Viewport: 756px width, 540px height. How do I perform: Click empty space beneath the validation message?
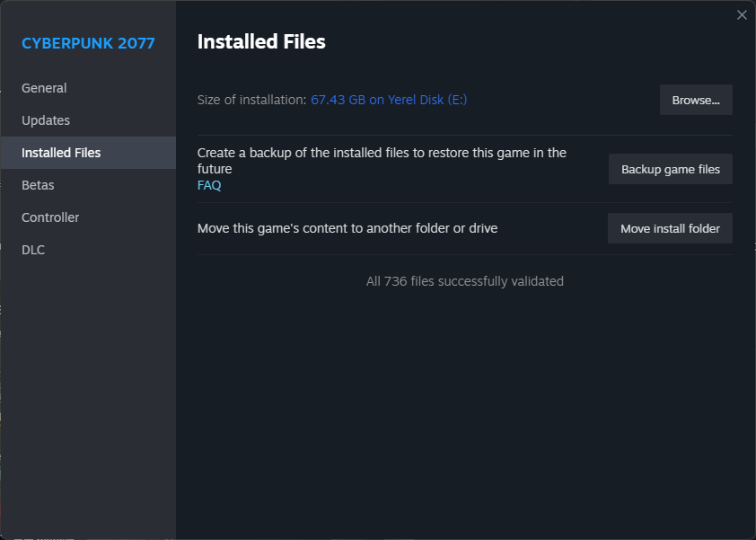465,404
